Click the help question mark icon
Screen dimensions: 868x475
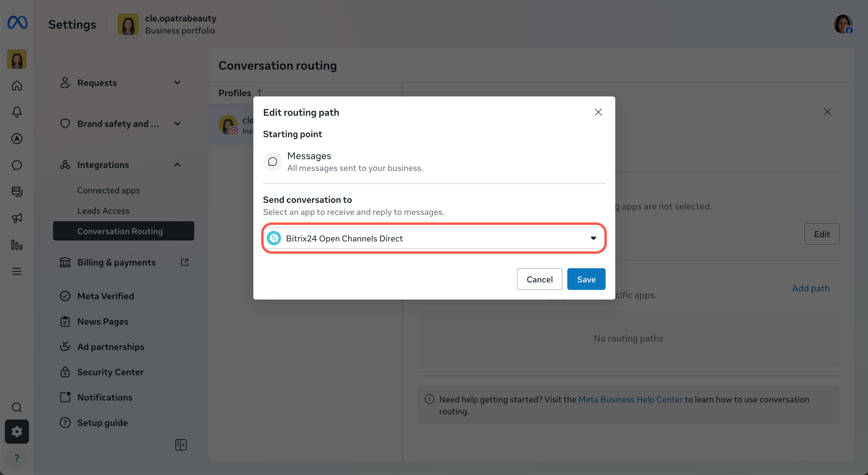click(x=17, y=458)
